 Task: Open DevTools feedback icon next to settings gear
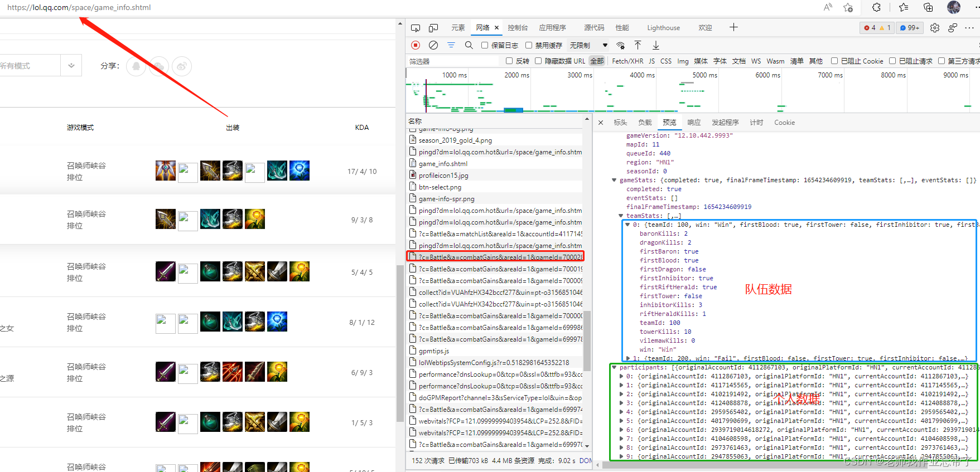[x=953, y=28]
